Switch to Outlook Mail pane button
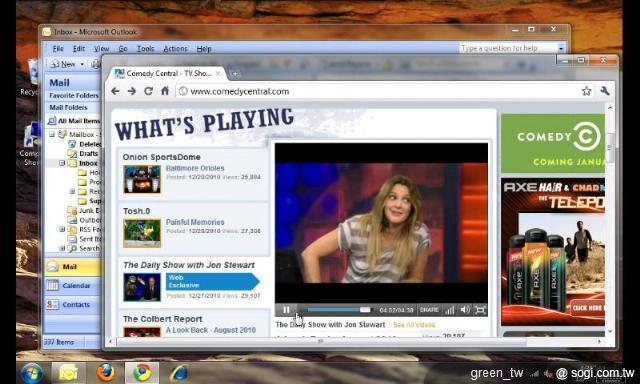Image resolution: width=640 pixels, height=384 pixels. point(72,266)
